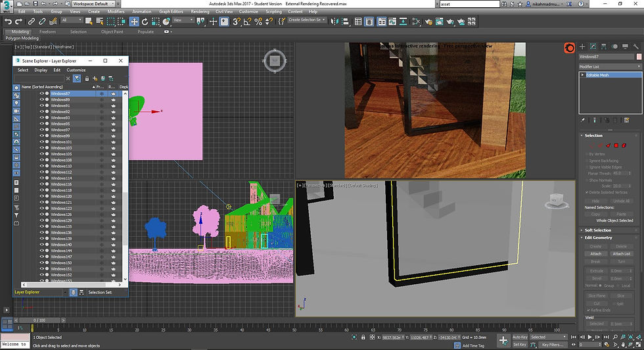Click the Polygon Modeling label button
The image size is (644, 350).
tap(22, 38)
